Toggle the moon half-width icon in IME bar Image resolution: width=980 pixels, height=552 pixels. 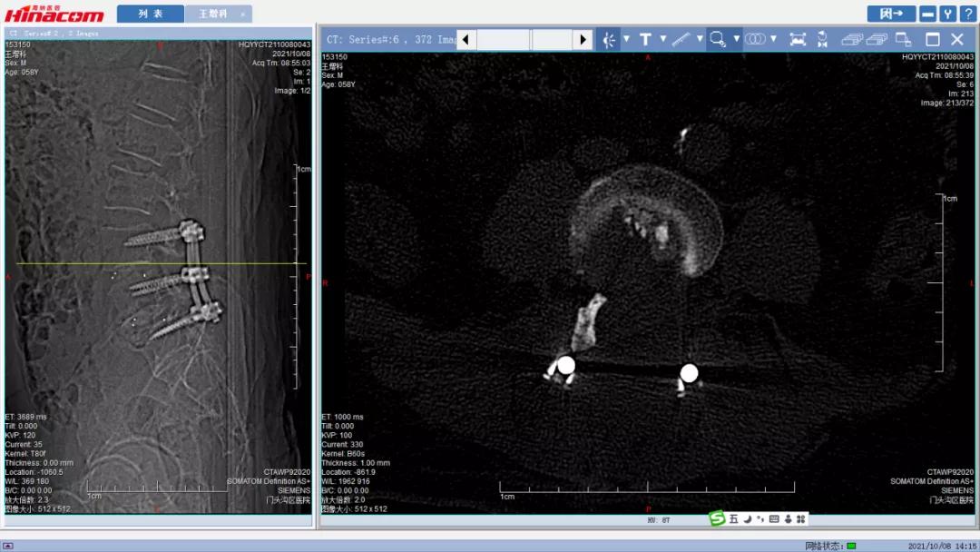[748, 519]
